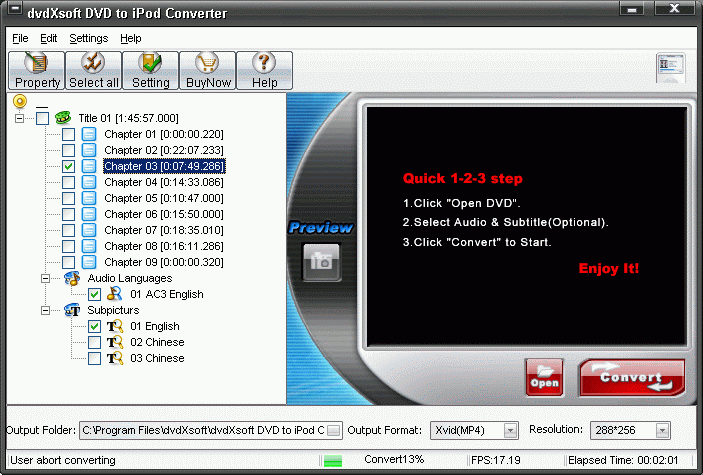Open the File menu
Image resolution: width=703 pixels, height=475 pixels.
click(20, 39)
